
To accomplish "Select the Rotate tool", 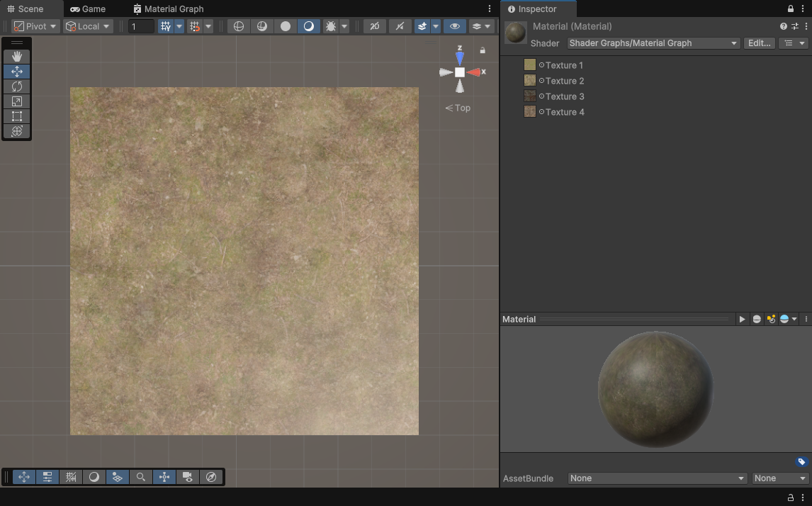I will click(x=17, y=86).
